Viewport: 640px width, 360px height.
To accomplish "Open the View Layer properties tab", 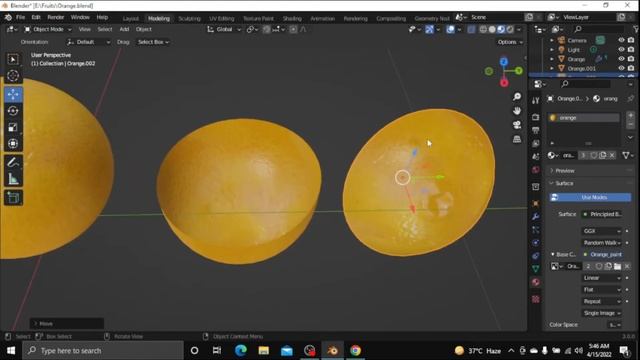I will coord(536,144).
